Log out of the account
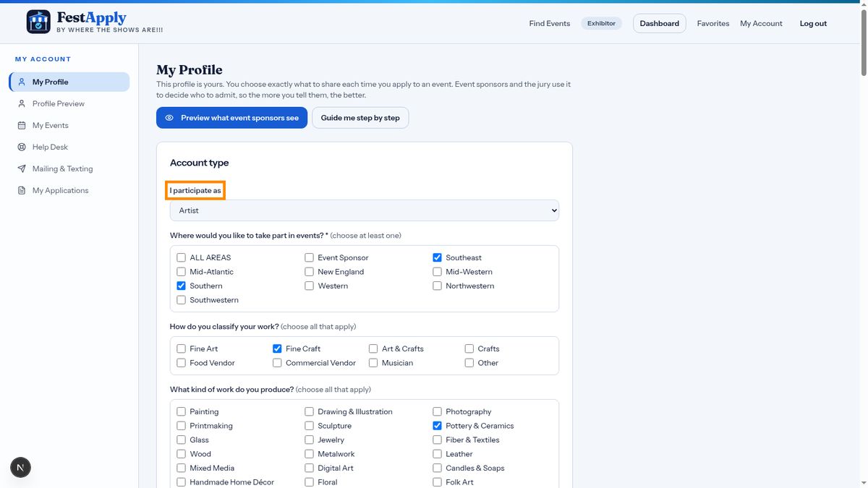 pos(813,24)
